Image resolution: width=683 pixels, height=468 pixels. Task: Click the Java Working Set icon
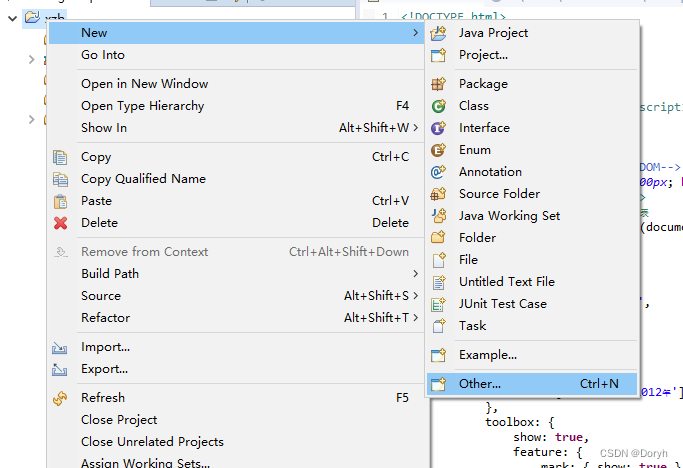[x=438, y=216]
